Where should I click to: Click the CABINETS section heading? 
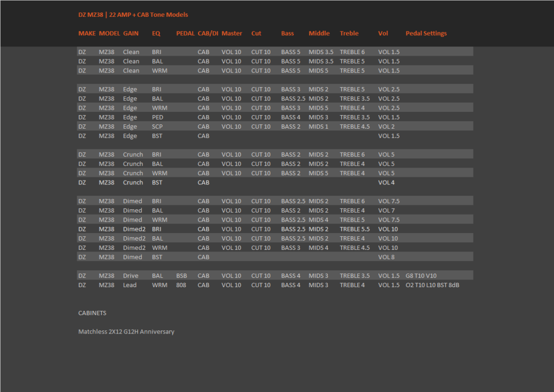92,313
